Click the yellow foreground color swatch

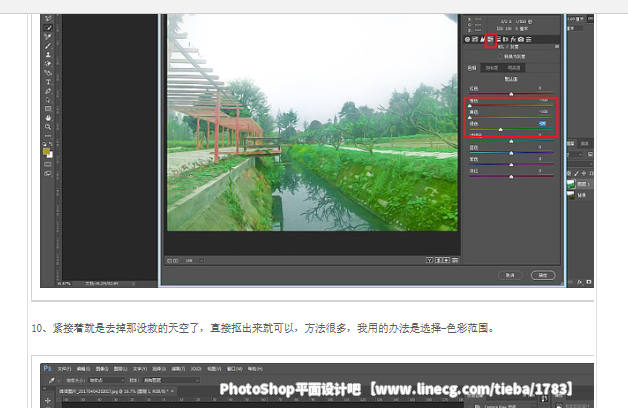(46, 151)
